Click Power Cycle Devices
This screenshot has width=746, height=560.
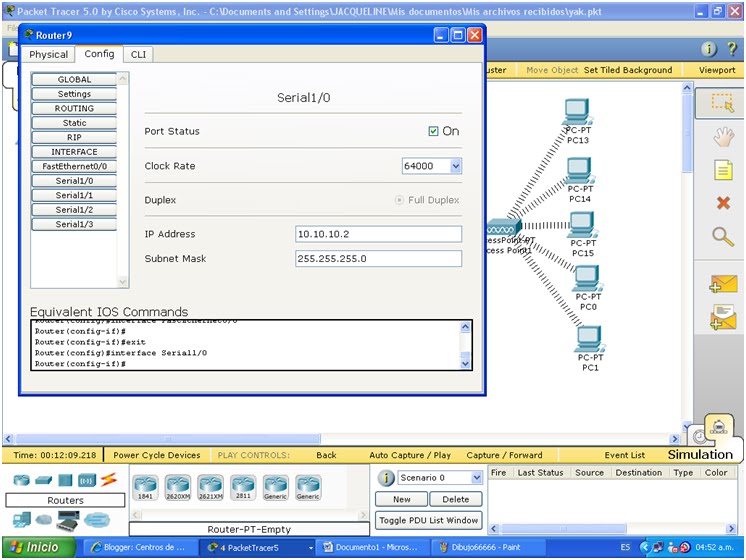[x=157, y=455]
